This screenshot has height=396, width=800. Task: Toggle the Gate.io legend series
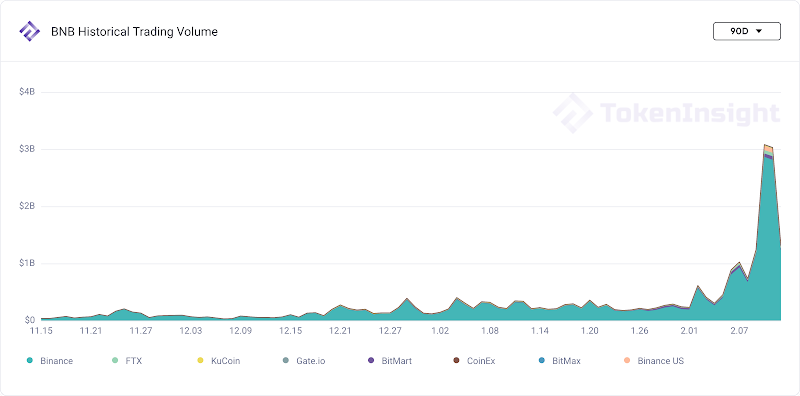point(304,361)
